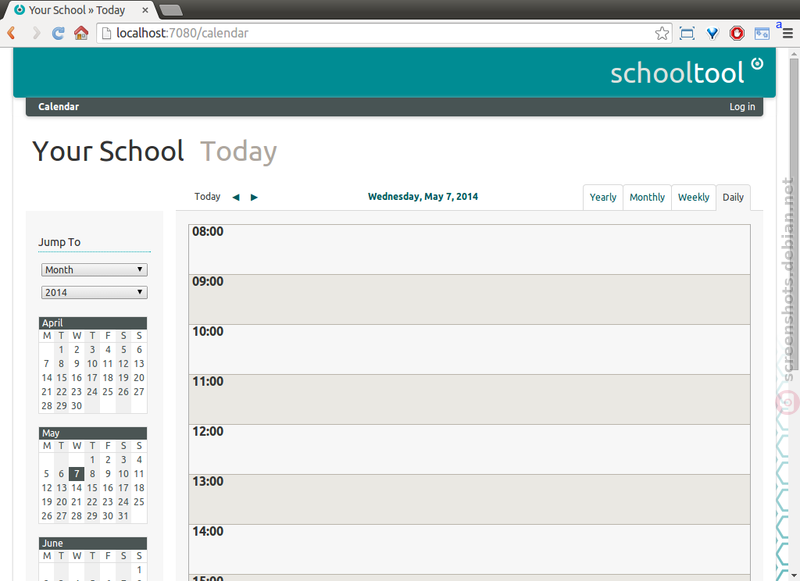Screen dimensions: 800x581
Task: Switch to the Weekly view tab
Action: 693,197
